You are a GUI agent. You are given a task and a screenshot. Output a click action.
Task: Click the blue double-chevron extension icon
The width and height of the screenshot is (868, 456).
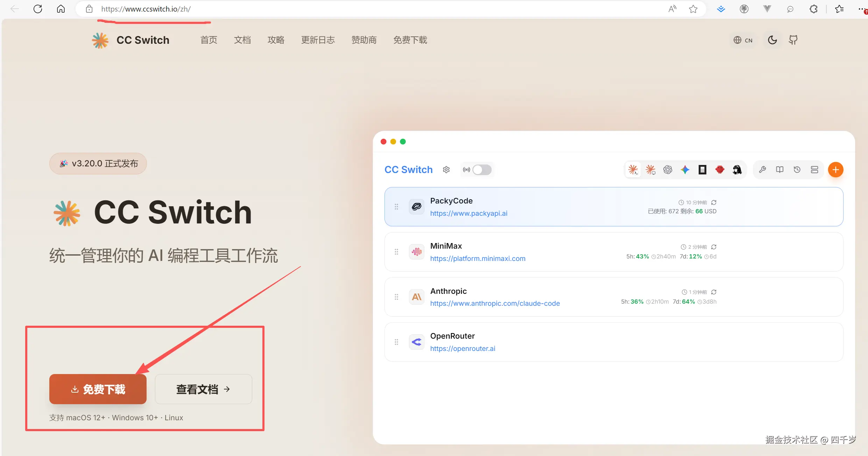721,9
